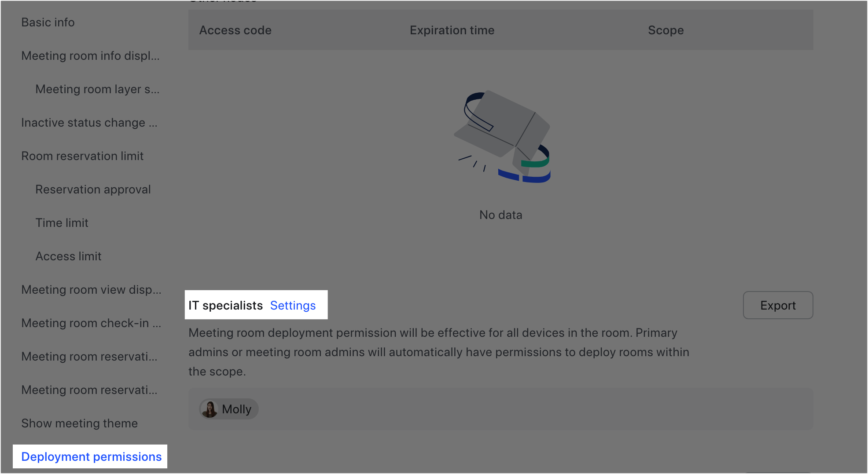Open Inactive status change settings
Viewport: 868px width, 474px height.
point(89,123)
